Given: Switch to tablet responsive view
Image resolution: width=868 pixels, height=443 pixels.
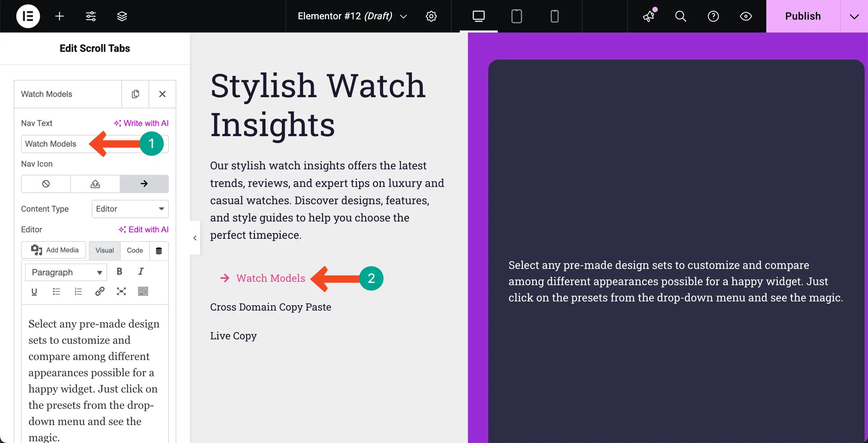Looking at the screenshot, I should [516, 16].
